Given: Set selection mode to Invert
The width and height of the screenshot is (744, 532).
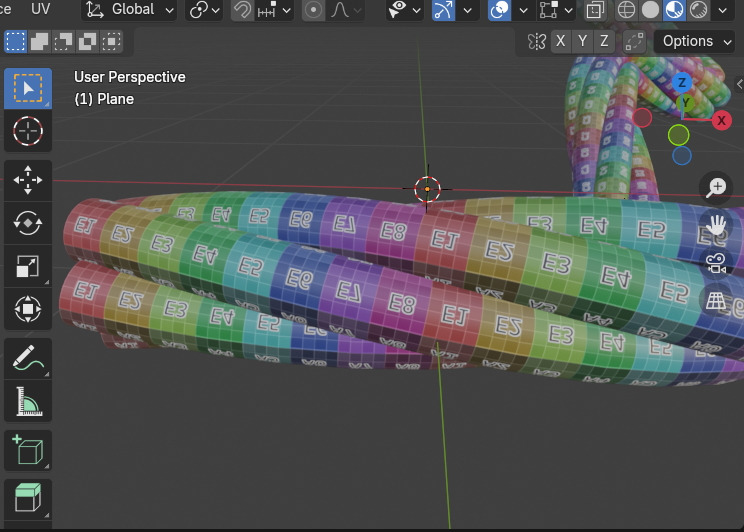Looking at the screenshot, I should 87,42.
